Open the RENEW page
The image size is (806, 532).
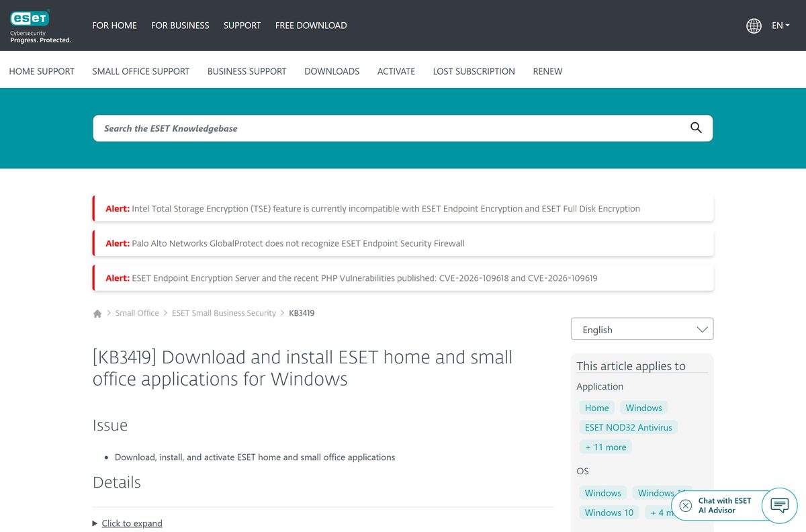click(x=547, y=71)
